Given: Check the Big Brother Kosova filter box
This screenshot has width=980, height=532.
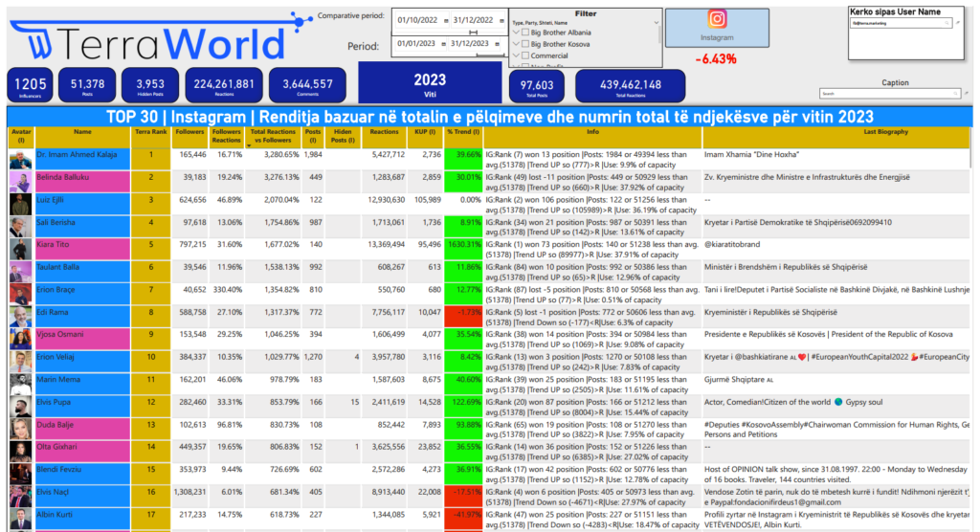Looking at the screenshot, I should coord(525,44).
